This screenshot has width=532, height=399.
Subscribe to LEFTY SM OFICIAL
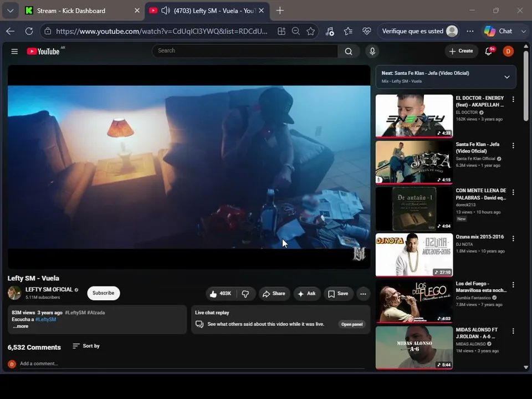pos(104,293)
